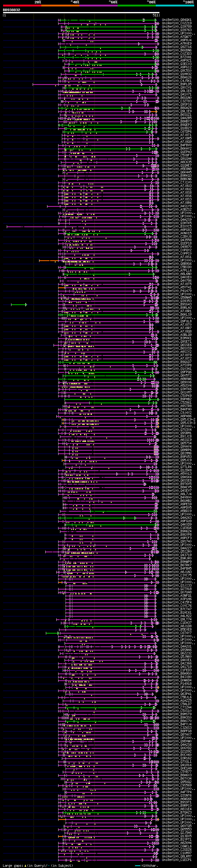Open hit UniRef100_Q84QK1
197x868 pixels.
coord(176,20)
